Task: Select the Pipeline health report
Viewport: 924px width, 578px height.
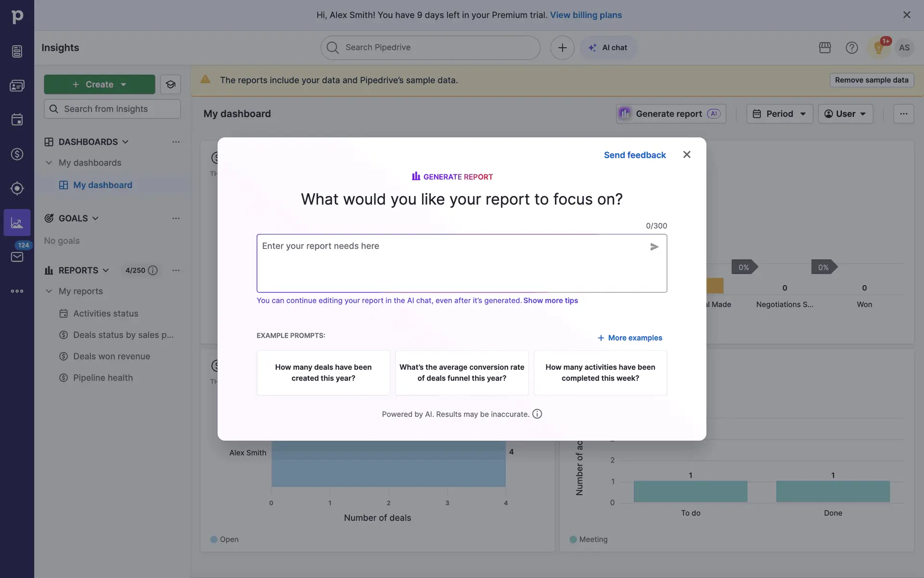Action: (103, 378)
